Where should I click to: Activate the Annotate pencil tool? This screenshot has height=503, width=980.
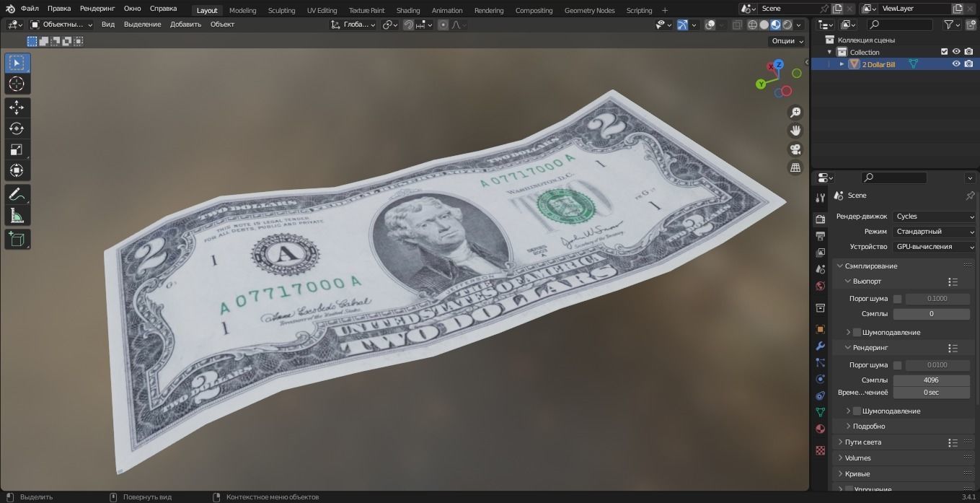click(17, 194)
